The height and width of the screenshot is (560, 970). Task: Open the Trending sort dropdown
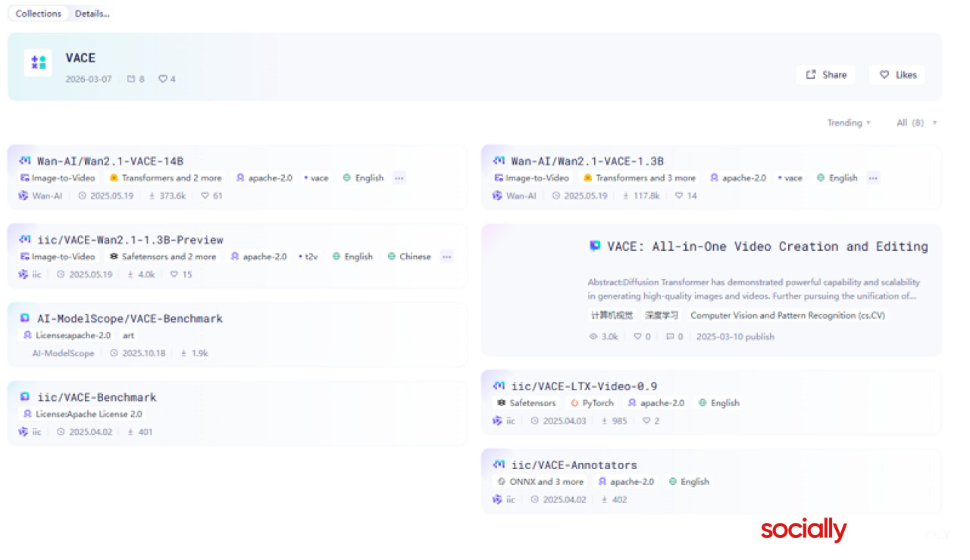pyautogui.click(x=849, y=123)
